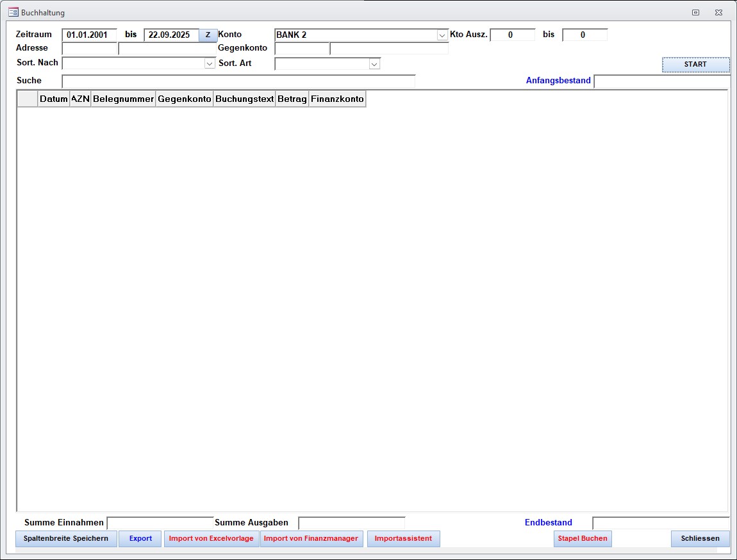Screen dimensions: 737x560
Task: Click the Export button
Action: coord(140,539)
